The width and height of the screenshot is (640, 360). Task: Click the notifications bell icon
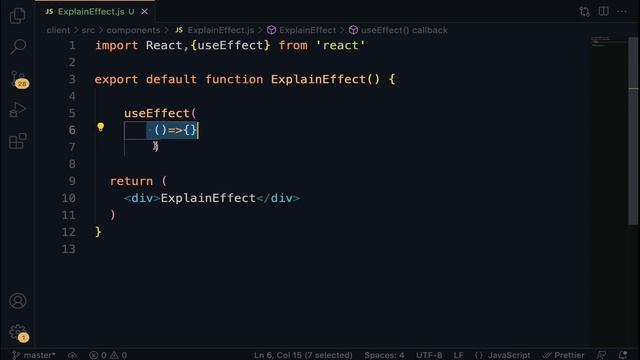623,355
